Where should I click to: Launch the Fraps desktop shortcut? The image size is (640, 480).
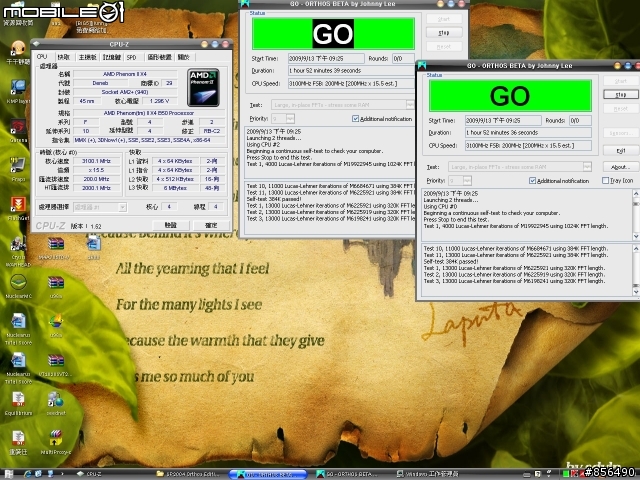pos(18,169)
